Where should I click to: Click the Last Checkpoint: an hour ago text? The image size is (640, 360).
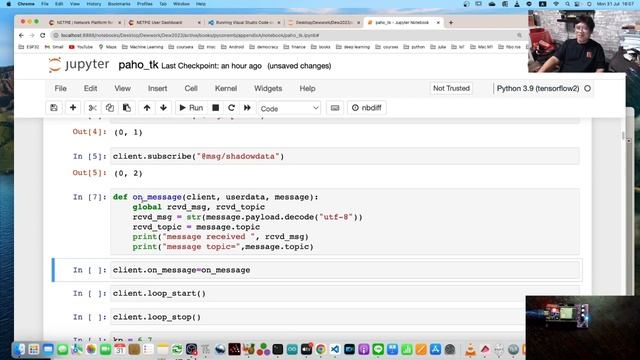[x=211, y=66]
